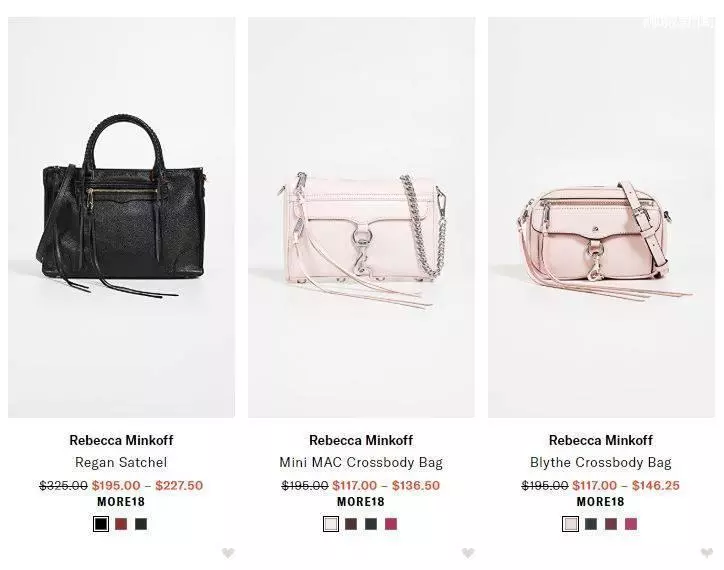
Task: Favorite the Regan Satchel with heart icon
Action: tap(228, 552)
